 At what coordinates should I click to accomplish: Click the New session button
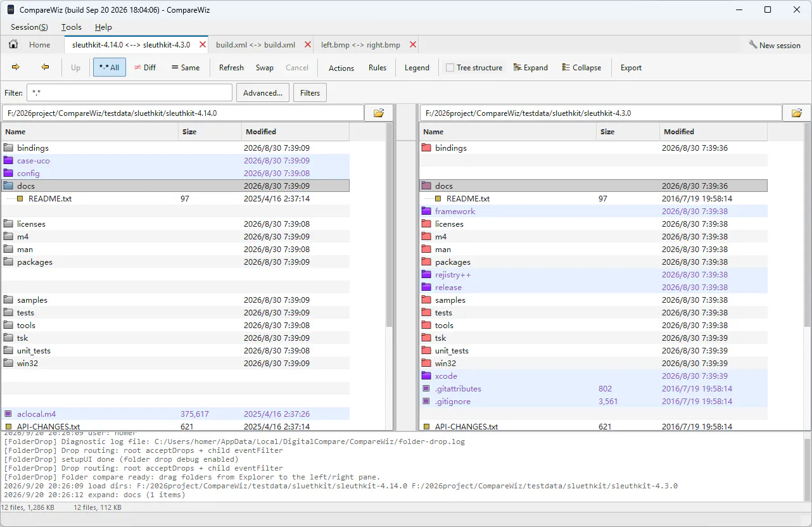tap(774, 44)
